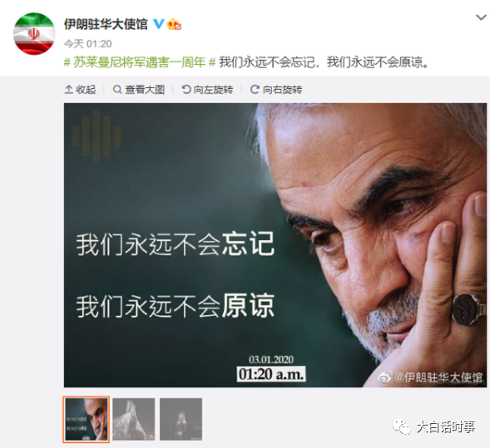This screenshot has height=448, width=490.
Task: View full-size image via 查看大图
Action: click(139, 90)
